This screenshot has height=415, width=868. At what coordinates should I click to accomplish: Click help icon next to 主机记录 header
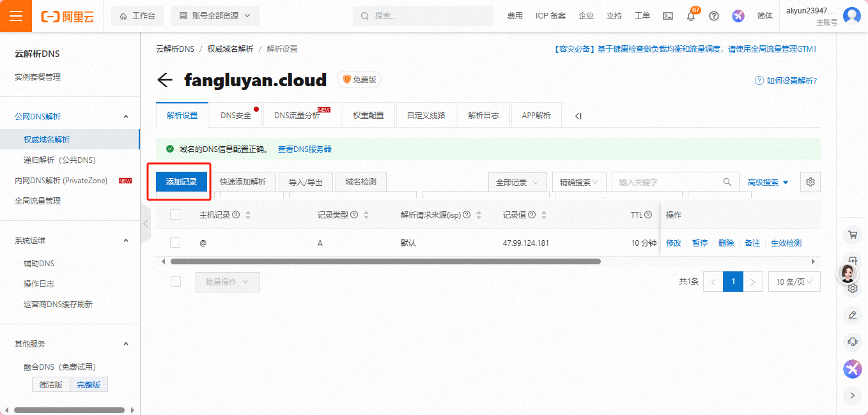[x=236, y=215]
